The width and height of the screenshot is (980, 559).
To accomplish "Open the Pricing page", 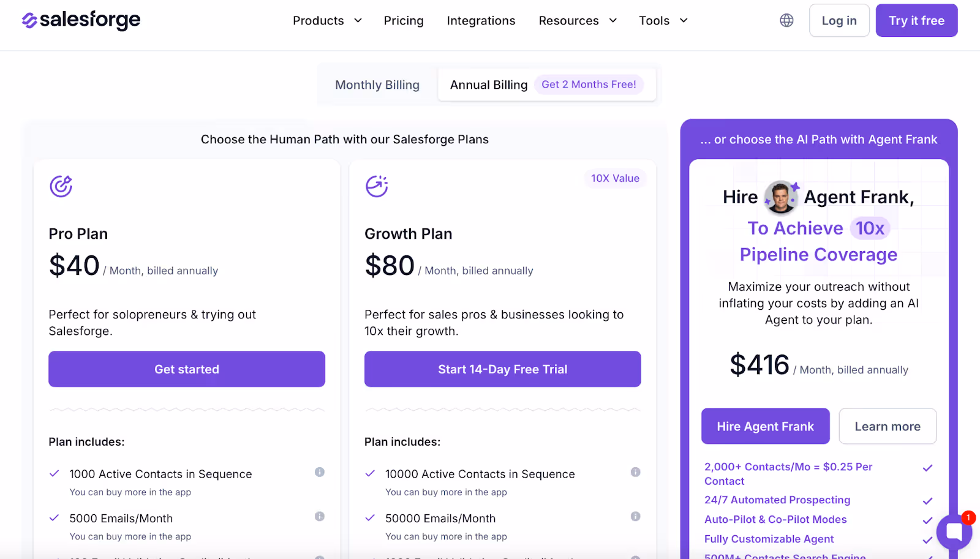I will 404,21.
